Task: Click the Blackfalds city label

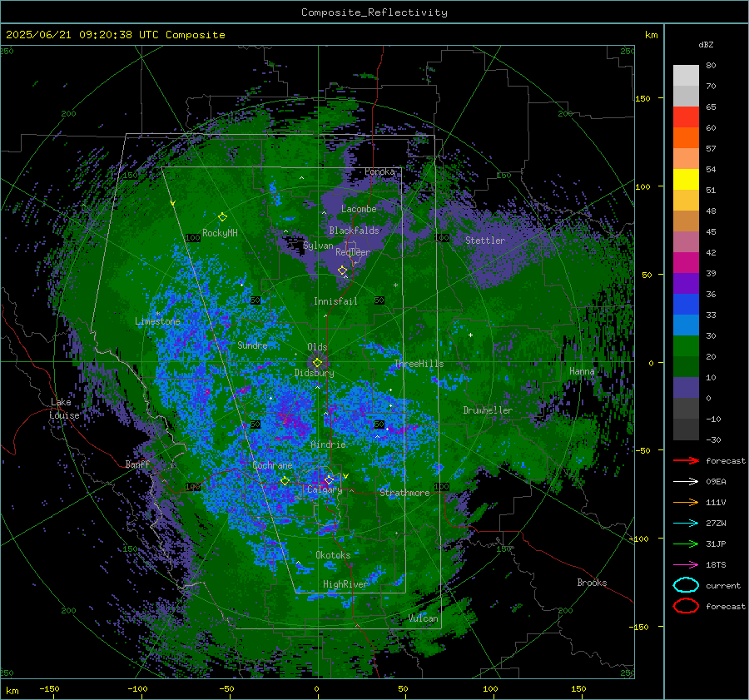Action: tap(354, 231)
